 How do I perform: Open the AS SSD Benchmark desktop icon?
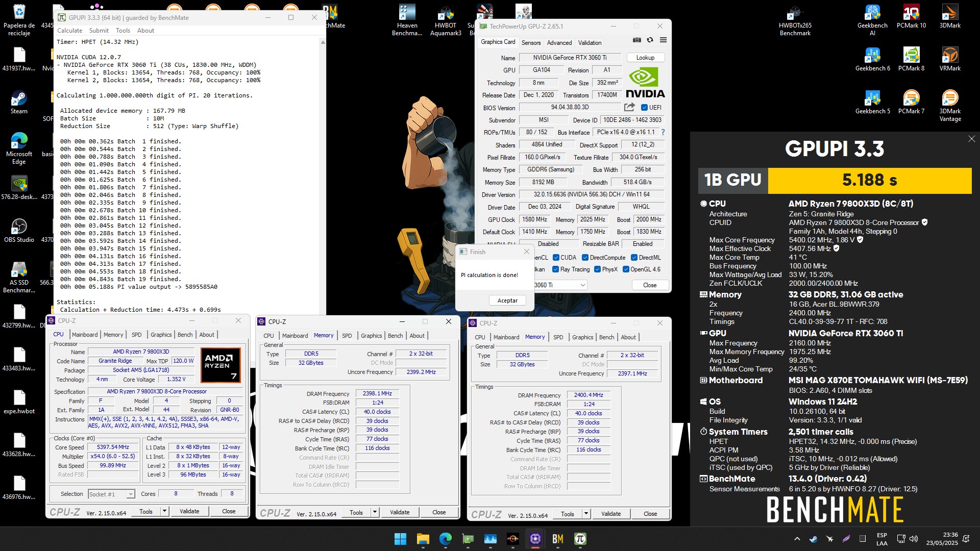pyautogui.click(x=19, y=277)
